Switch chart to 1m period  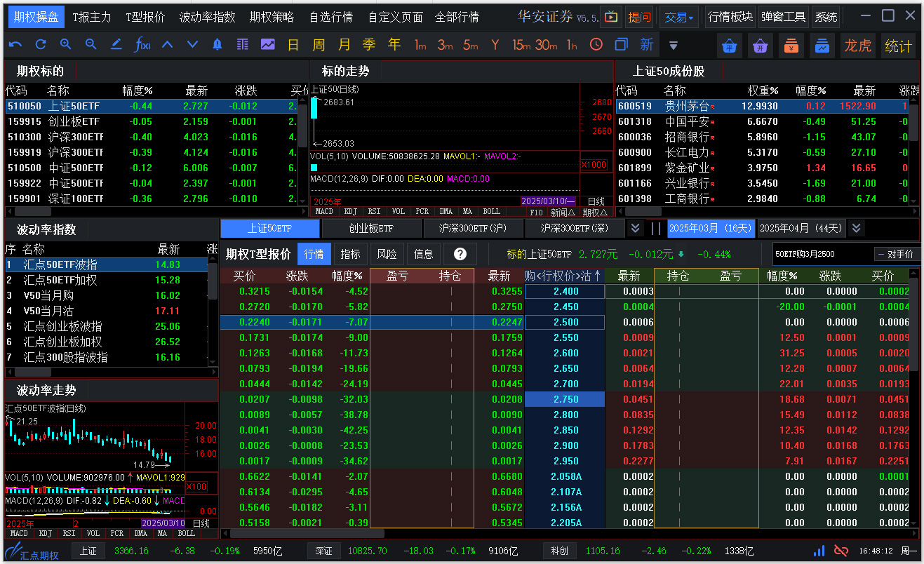coord(420,45)
